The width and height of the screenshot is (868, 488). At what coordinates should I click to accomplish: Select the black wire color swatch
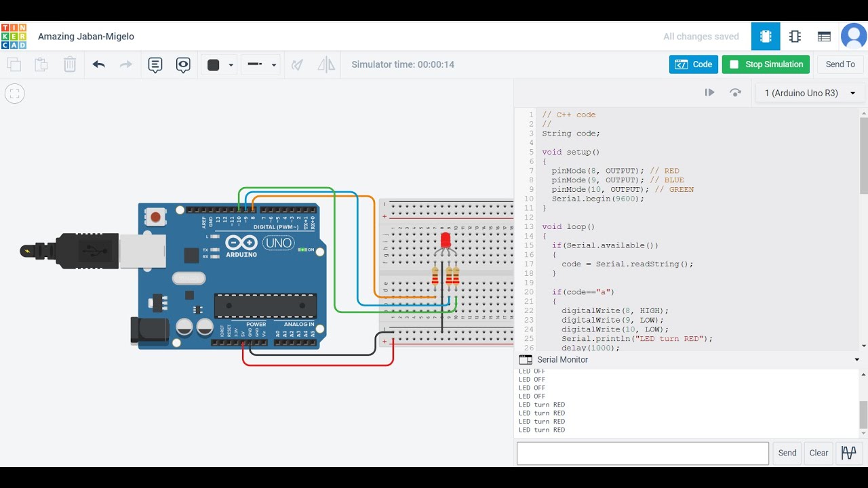(x=214, y=65)
